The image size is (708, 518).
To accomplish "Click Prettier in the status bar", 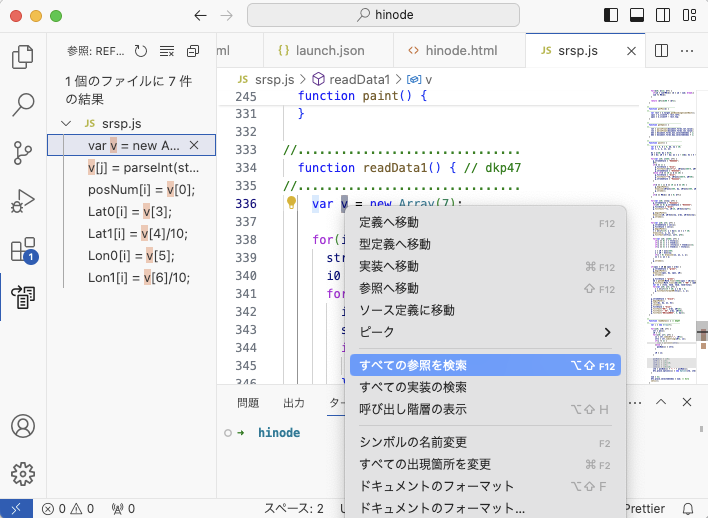I will (x=644, y=509).
